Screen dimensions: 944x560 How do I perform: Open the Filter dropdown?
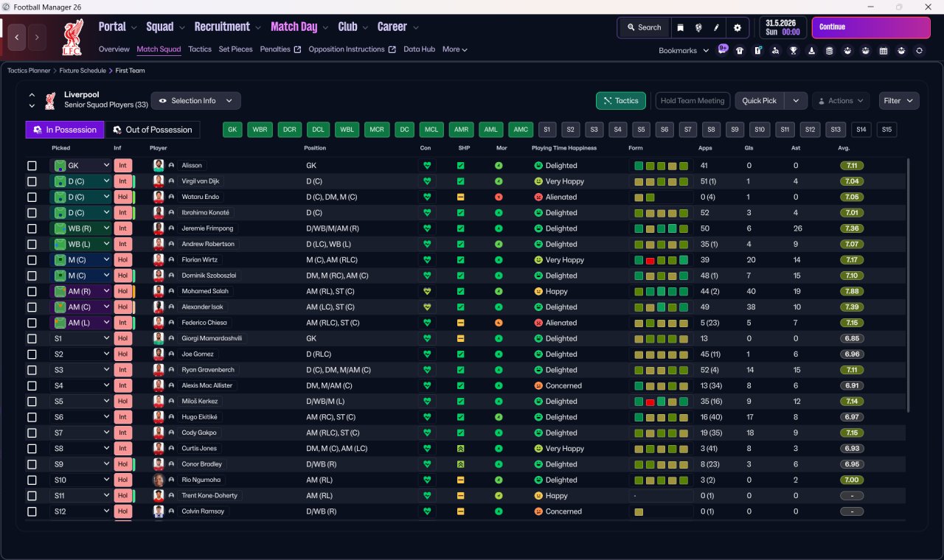pos(899,101)
